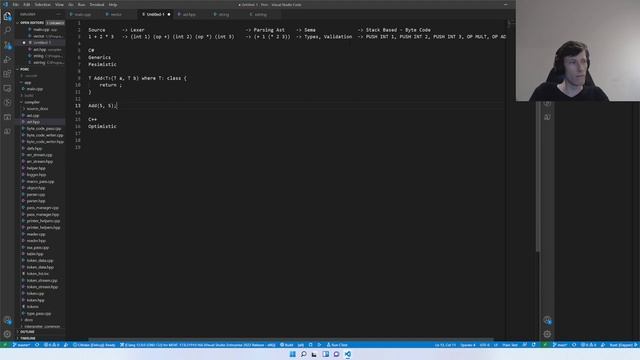Click the editor horizontal scrollbar
The width and height of the screenshot is (640, 360).
[x=291, y=339]
